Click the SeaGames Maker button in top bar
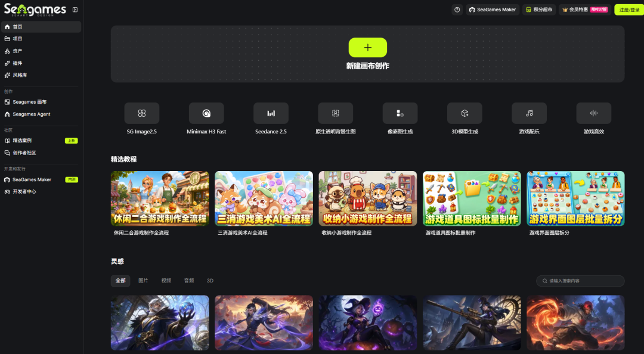 (x=493, y=10)
